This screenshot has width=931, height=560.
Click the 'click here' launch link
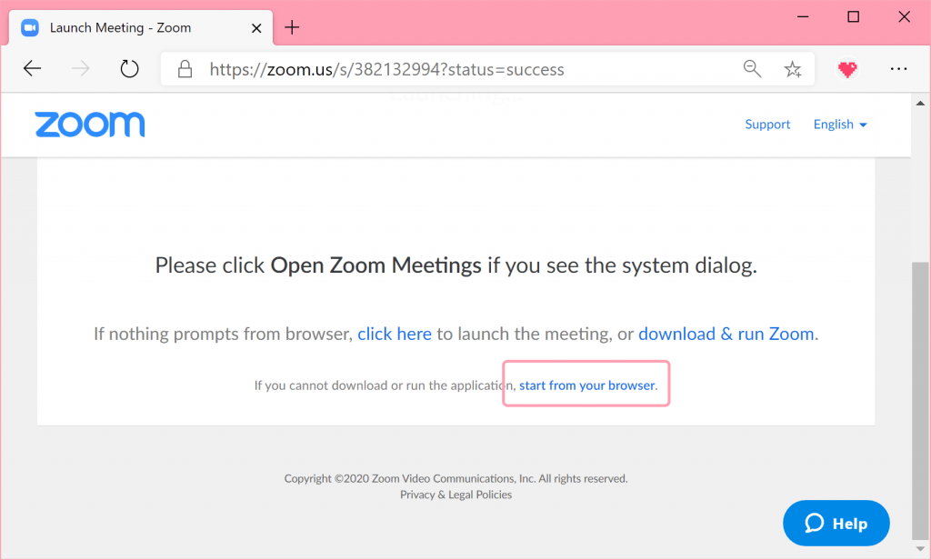(x=395, y=334)
